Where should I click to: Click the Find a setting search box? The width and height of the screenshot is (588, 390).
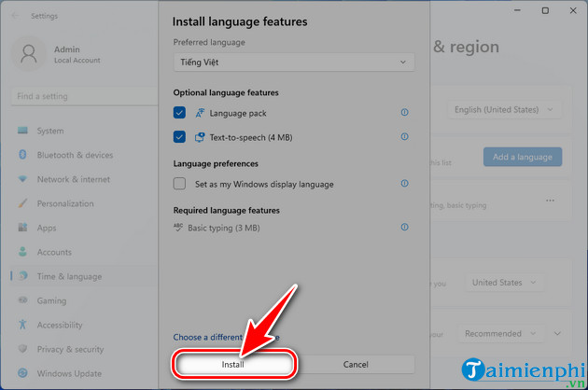84,96
